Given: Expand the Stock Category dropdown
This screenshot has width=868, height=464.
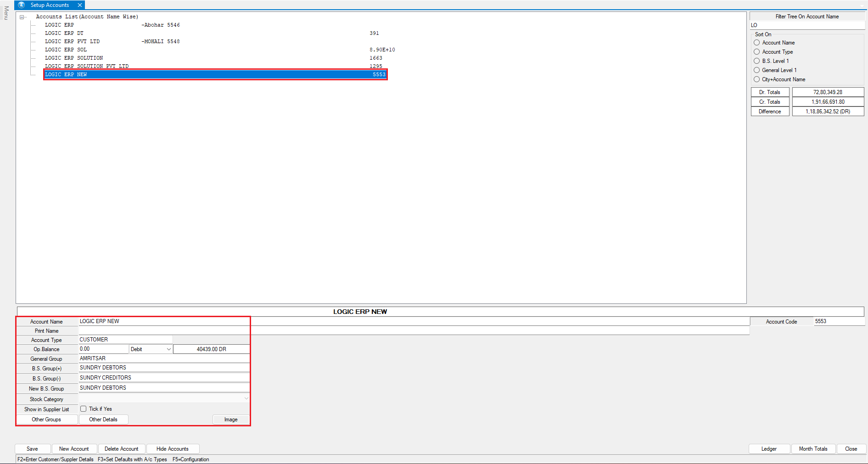Looking at the screenshot, I should tap(246, 398).
